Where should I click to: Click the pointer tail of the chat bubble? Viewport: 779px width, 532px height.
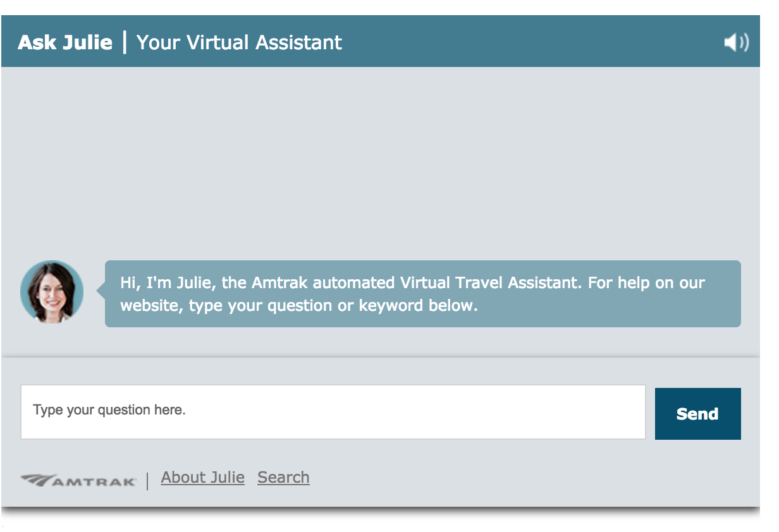(101, 289)
